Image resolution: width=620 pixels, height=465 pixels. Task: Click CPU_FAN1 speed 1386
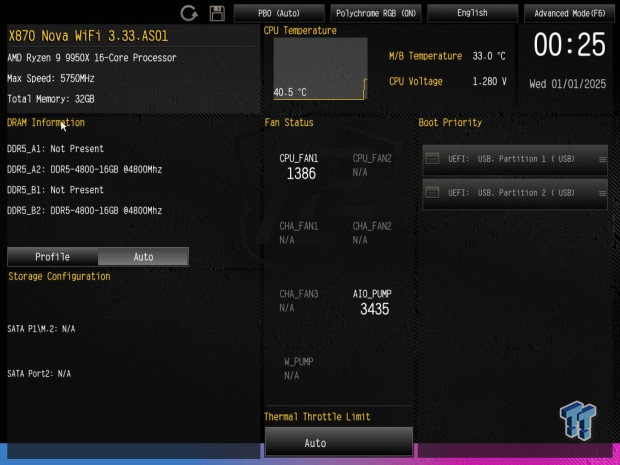(301, 174)
